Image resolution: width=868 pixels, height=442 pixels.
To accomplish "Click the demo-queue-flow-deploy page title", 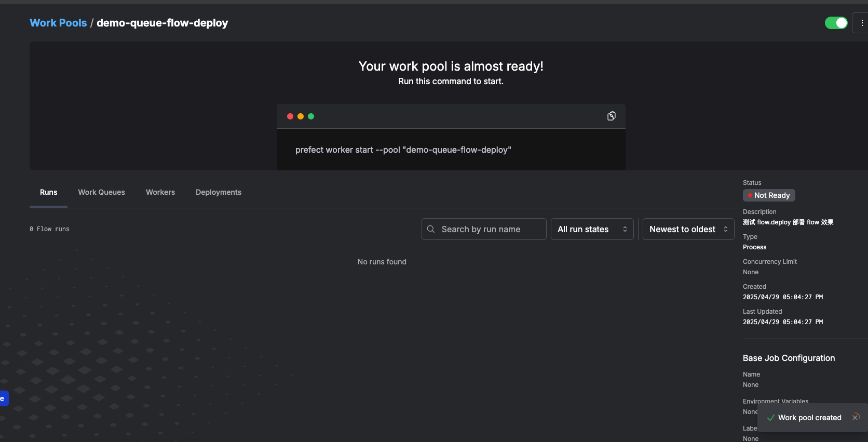I will (162, 23).
